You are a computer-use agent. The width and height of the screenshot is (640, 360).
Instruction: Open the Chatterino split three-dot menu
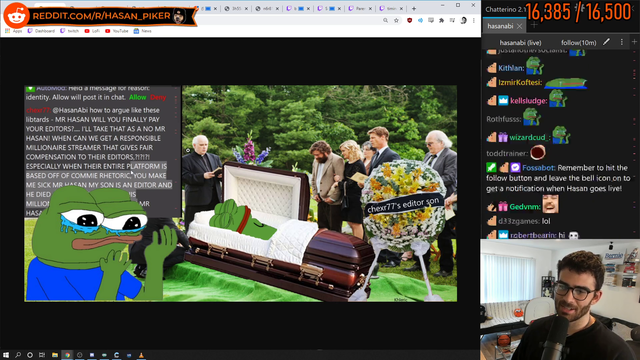click(622, 42)
